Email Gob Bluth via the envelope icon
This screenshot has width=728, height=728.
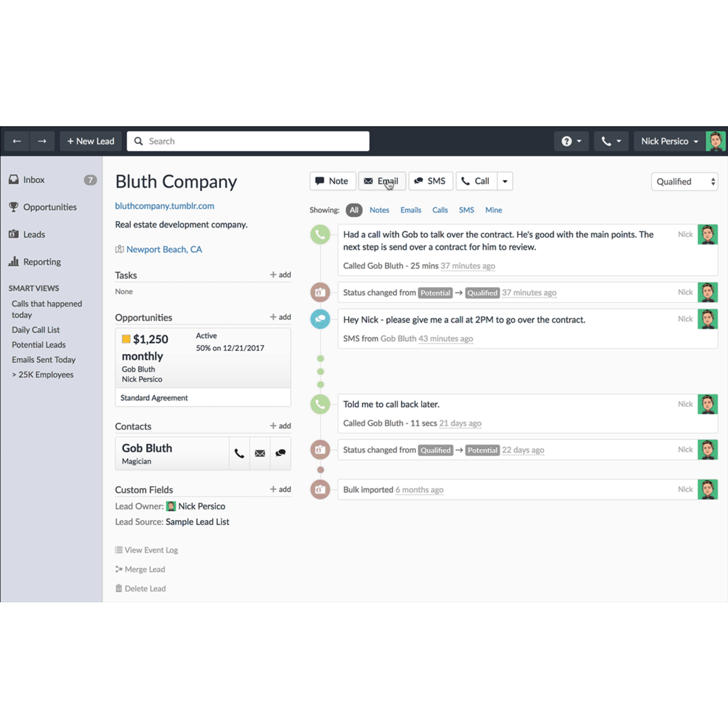pos(260,453)
